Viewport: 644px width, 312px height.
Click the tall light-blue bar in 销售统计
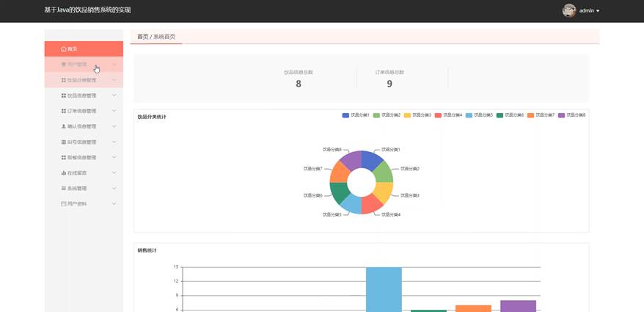384,289
